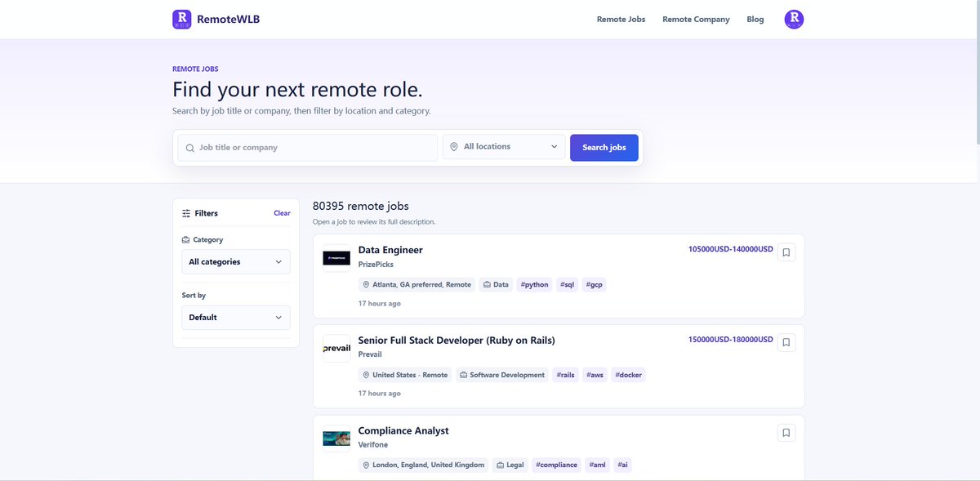Open the Data Engineer job title
This screenshot has height=481, width=980.
pyautogui.click(x=390, y=250)
